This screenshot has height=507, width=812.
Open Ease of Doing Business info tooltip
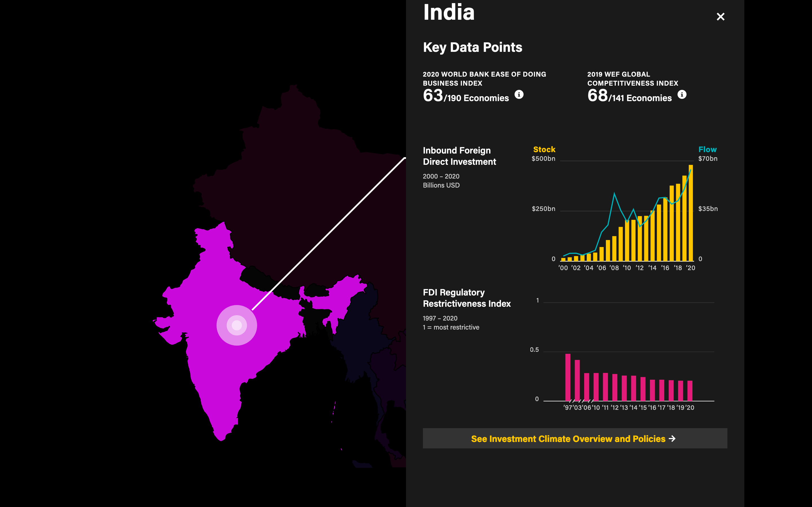click(519, 95)
